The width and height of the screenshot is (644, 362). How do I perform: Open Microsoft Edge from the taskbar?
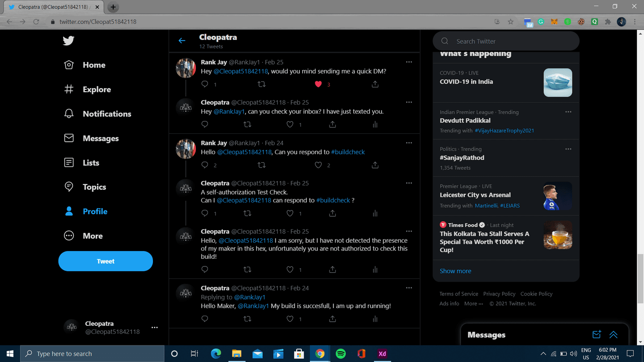coord(216,354)
